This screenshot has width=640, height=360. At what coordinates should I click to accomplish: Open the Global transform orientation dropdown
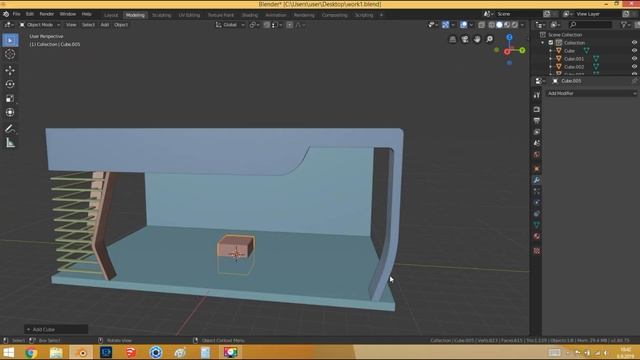click(x=230, y=25)
